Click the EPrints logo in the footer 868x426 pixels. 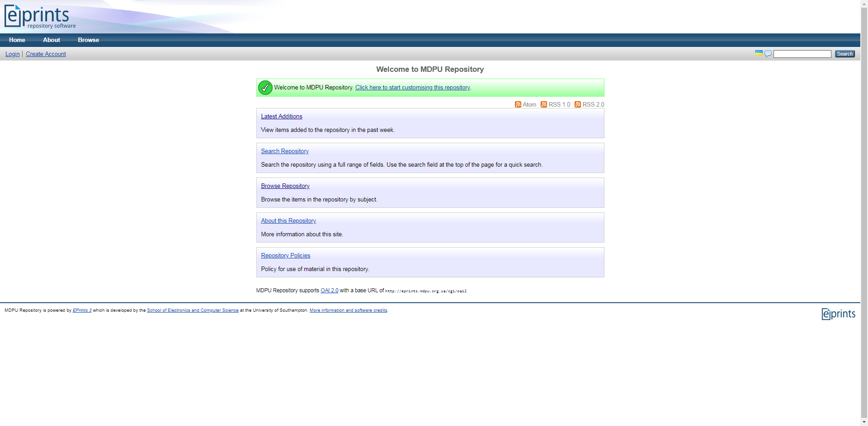pyautogui.click(x=838, y=314)
